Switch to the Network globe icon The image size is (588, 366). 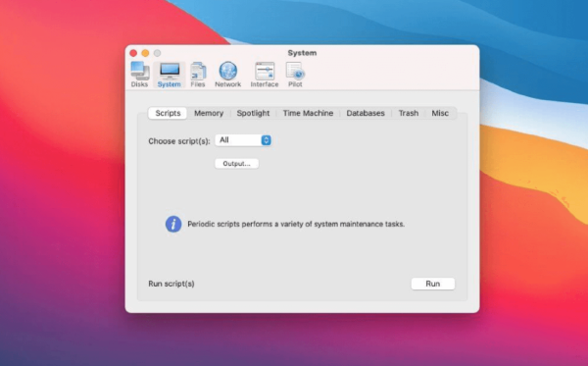228,75
